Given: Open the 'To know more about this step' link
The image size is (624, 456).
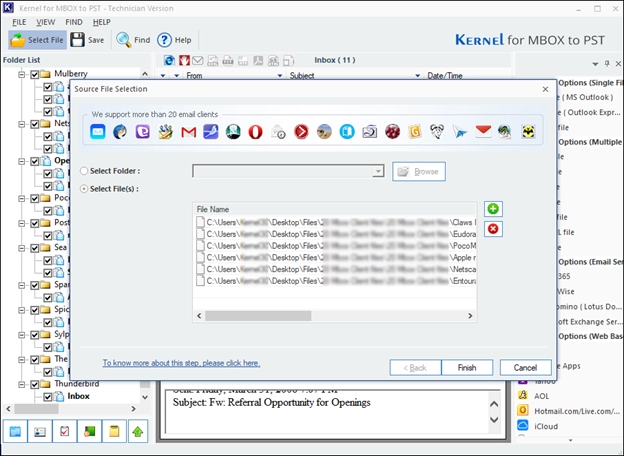Looking at the screenshot, I should (x=181, y=363).
